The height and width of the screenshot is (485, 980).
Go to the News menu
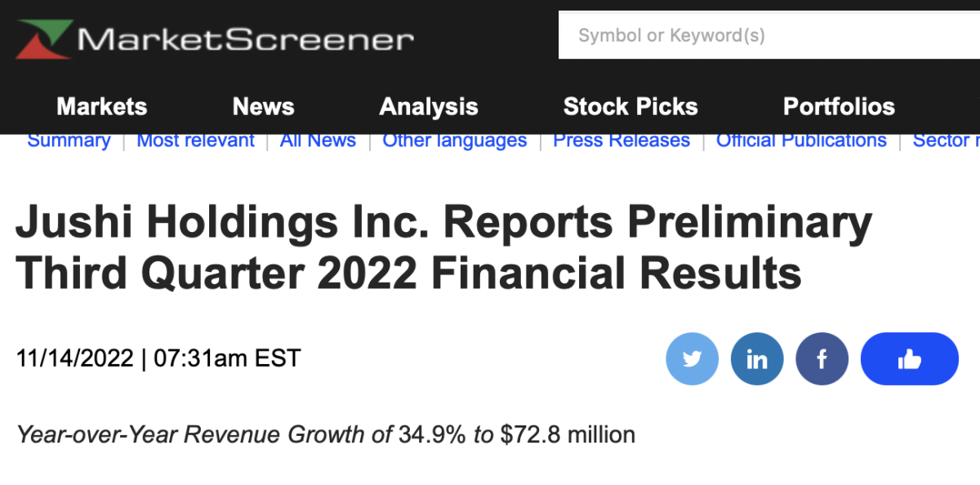[x=263, y=106]
